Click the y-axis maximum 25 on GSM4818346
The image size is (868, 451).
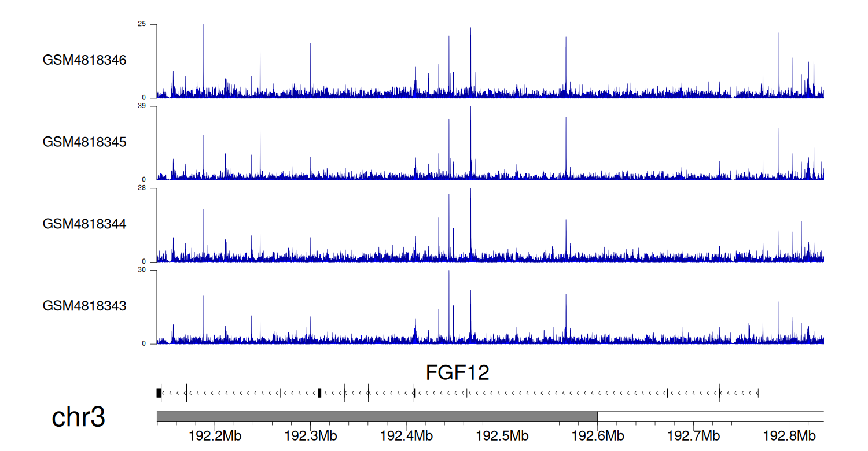[142, 24]
